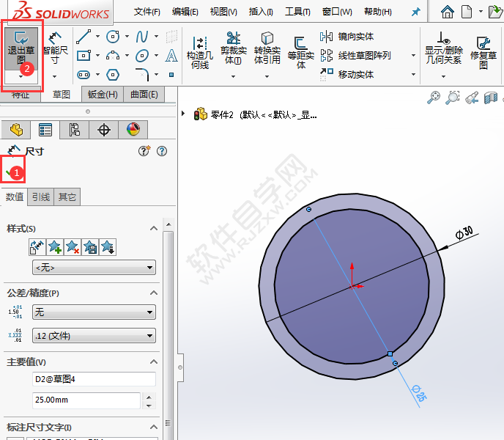504x440 pixels.
Task: Click Mirror Entities (镜向实体)
Action: pos(346,37)
